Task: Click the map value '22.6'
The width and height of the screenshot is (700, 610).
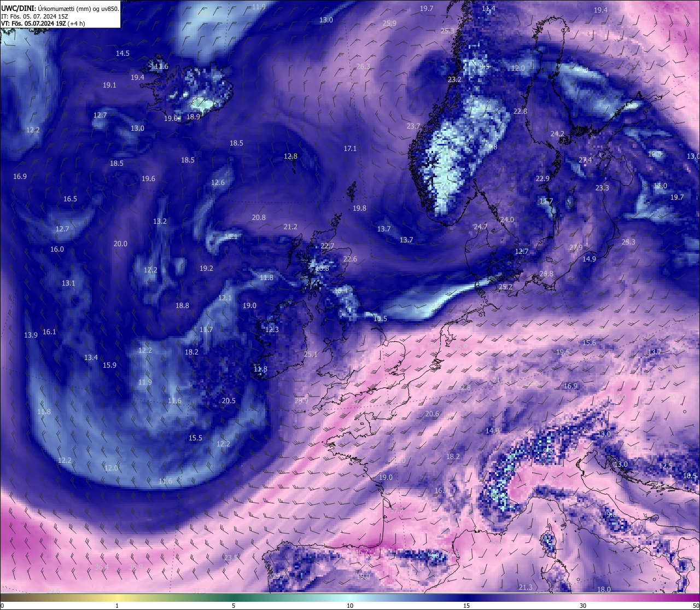Action: tap(350, 259)
